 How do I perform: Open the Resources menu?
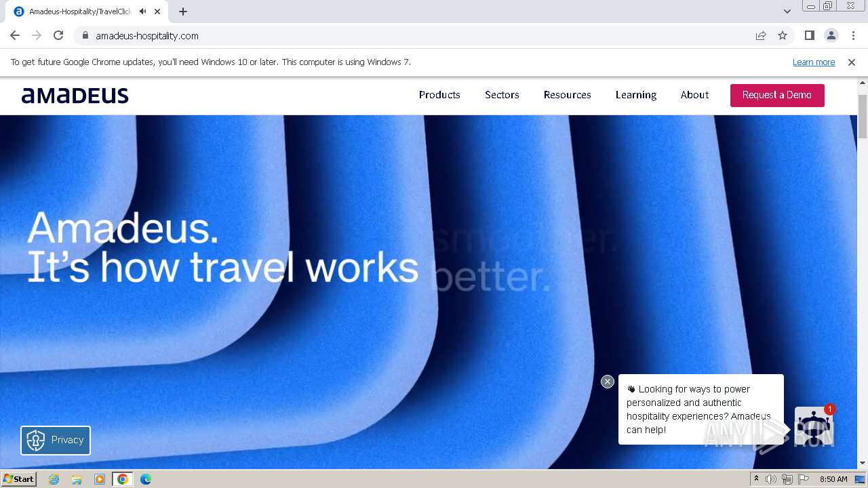point(568,95)
